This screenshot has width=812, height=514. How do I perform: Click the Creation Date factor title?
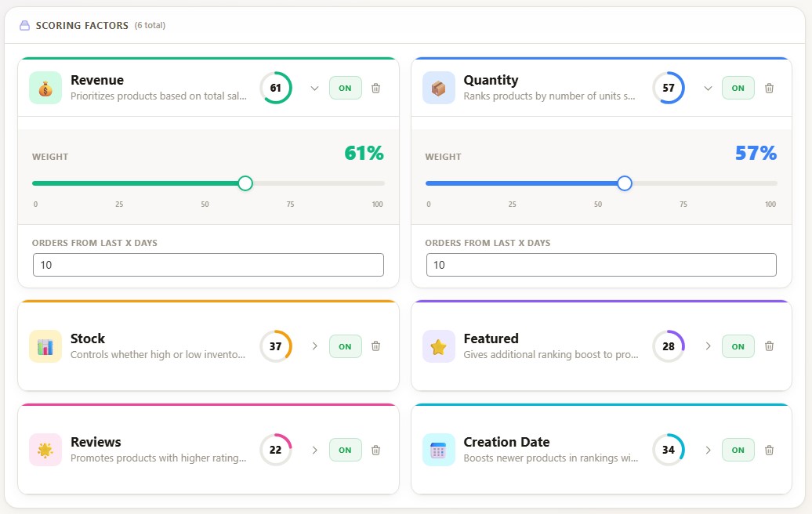click(506, 442)
